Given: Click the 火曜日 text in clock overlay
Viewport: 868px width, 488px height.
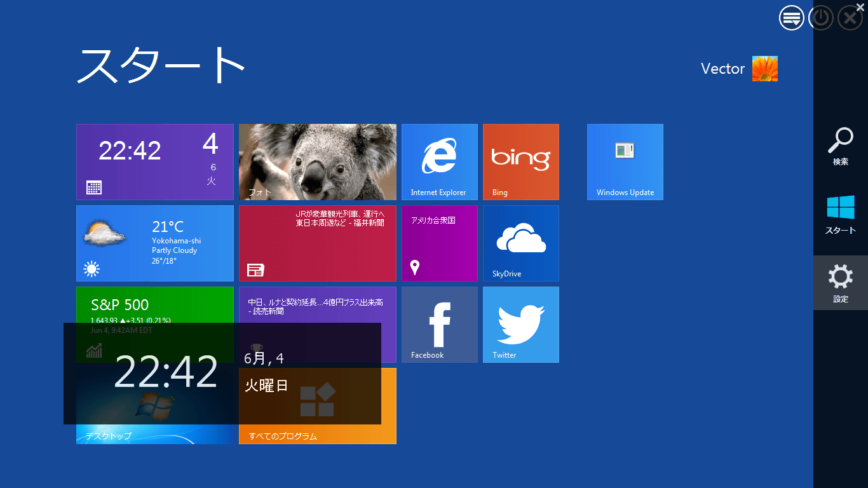Looking at the screenshot, I should pos(266,385).
